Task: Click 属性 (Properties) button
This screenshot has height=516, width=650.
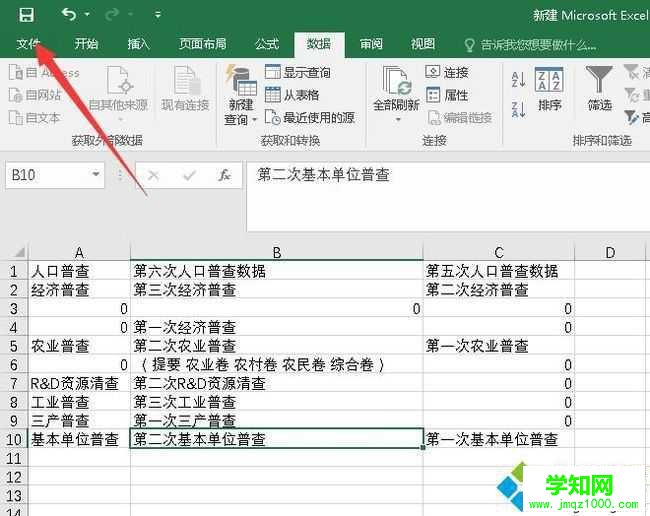Action: [x=447, y=95]
